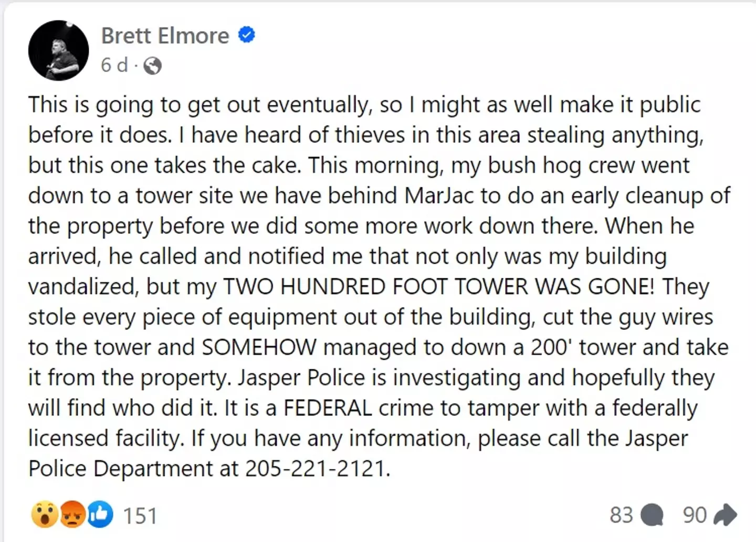Click the capitalized word FEDERAL
Image resolution: width=756 pixels, height=542 pixels.
328,408
